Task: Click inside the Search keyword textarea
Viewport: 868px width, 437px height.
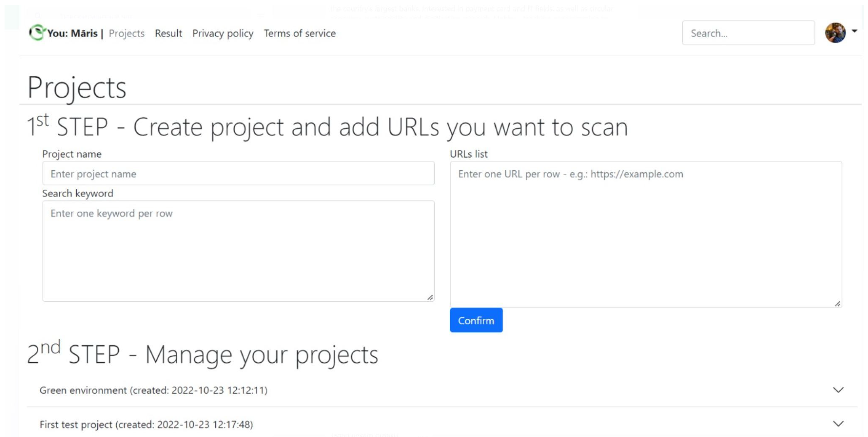Action: click(x=238, y=251)
